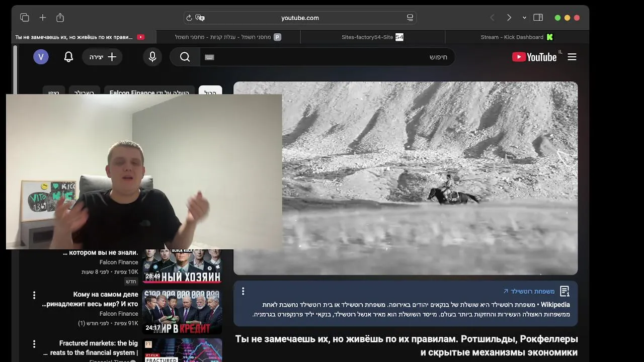This screenshot has height=362, width=644.
Task: Click the magnifier search icon
Action: pos(185,57)
